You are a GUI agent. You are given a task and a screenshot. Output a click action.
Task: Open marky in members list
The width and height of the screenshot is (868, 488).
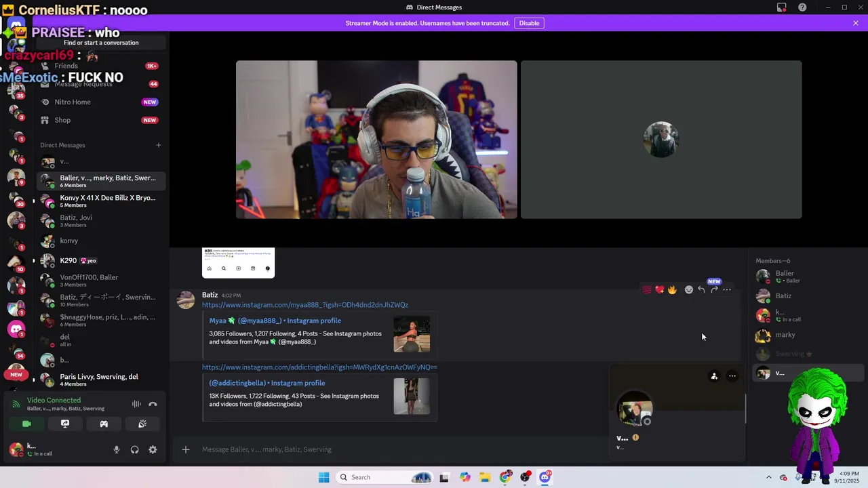(x=810, y=335)
